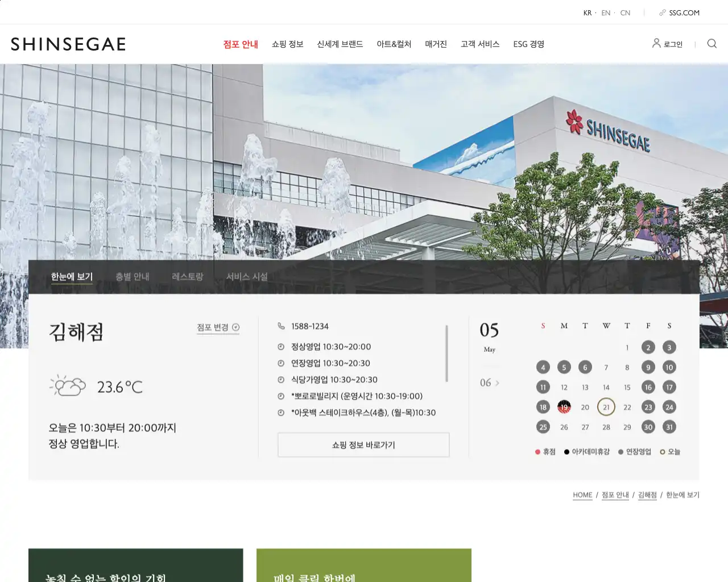Image resolution: width=728 pixels, height=582 pixels.
Task: Click the phone icon next to 1588-1234
Action: click(x=281, y=326)
